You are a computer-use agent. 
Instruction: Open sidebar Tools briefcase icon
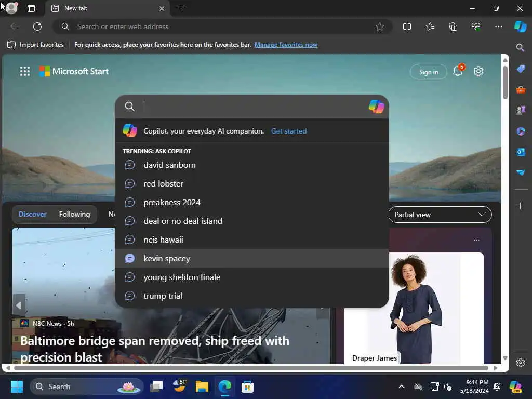[521, 89]
